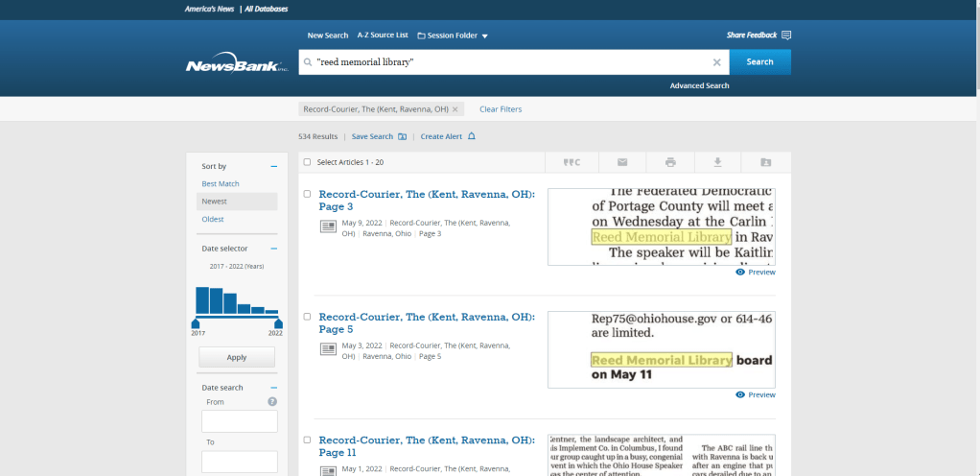Click the blue Search button

pos(760,62)
